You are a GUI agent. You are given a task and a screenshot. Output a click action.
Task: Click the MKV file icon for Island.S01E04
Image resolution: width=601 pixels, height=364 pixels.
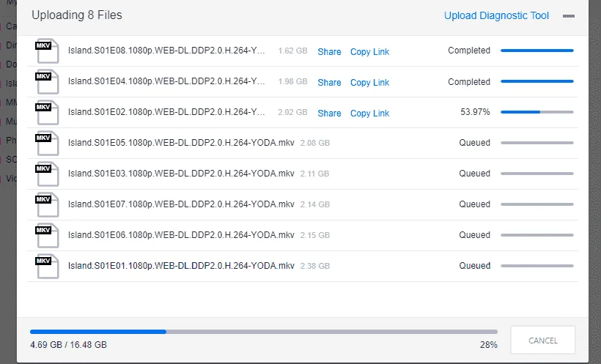(x=47, y=81)
